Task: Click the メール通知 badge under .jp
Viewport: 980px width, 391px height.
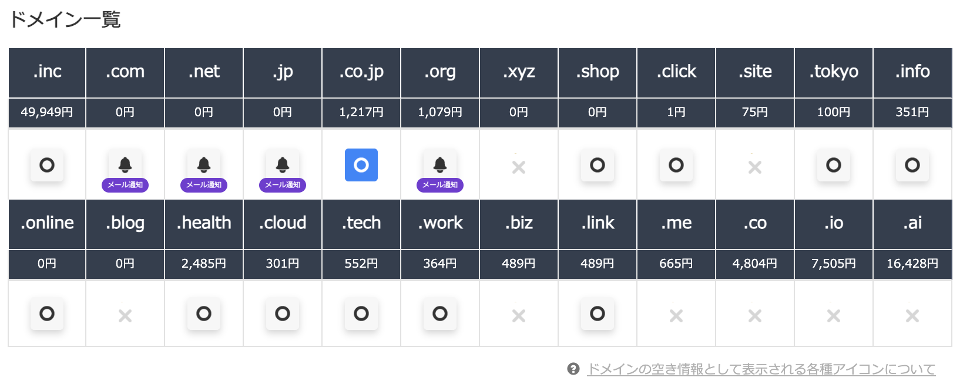Action: (283, 185)
